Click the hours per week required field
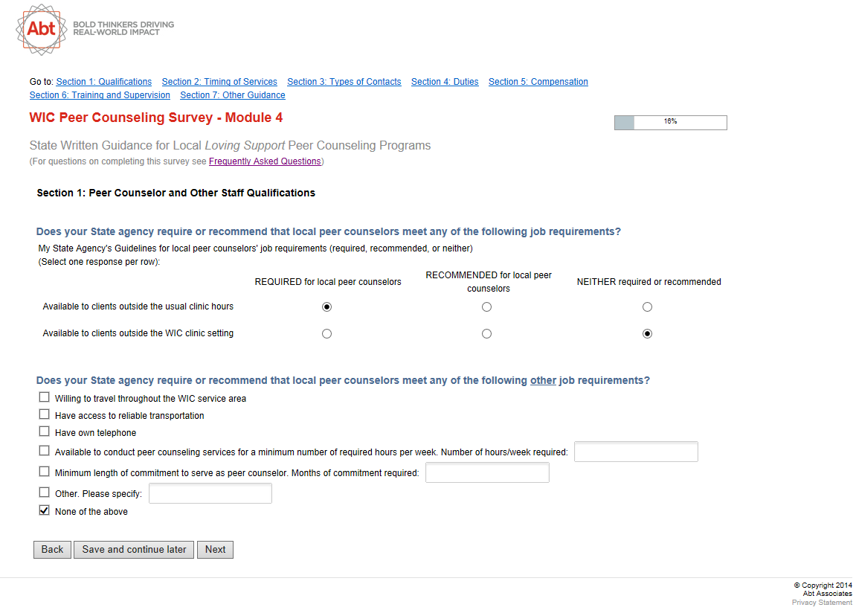 coord(636,452)
